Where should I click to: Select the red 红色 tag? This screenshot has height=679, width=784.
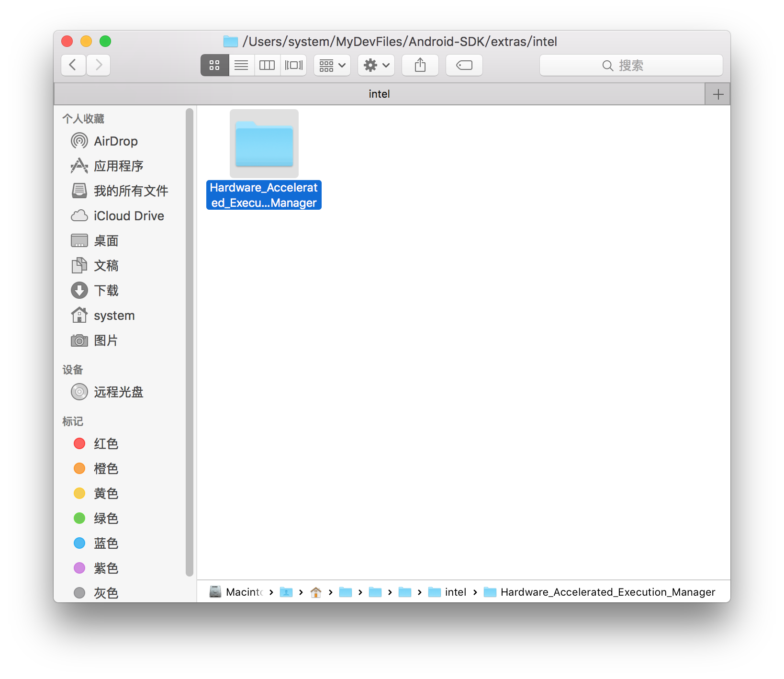pos(106,444)
